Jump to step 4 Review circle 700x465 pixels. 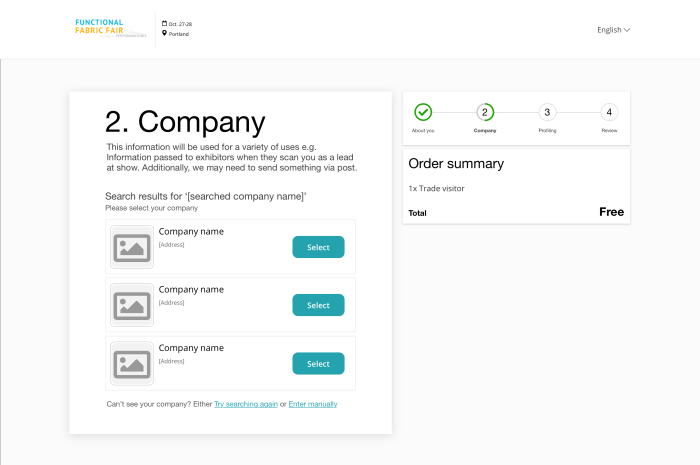pos(609,112)
